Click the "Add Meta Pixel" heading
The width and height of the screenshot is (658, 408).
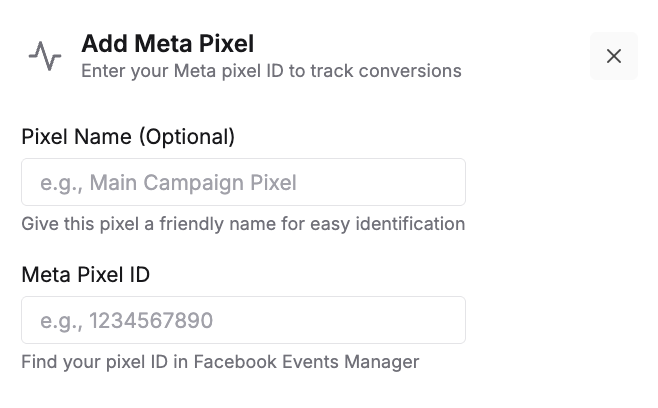pos(167,44)
